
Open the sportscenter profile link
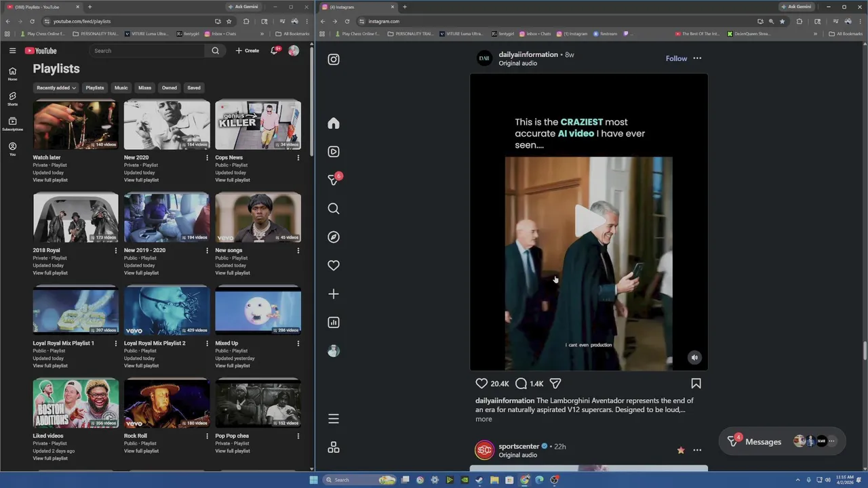coord(519,447)
